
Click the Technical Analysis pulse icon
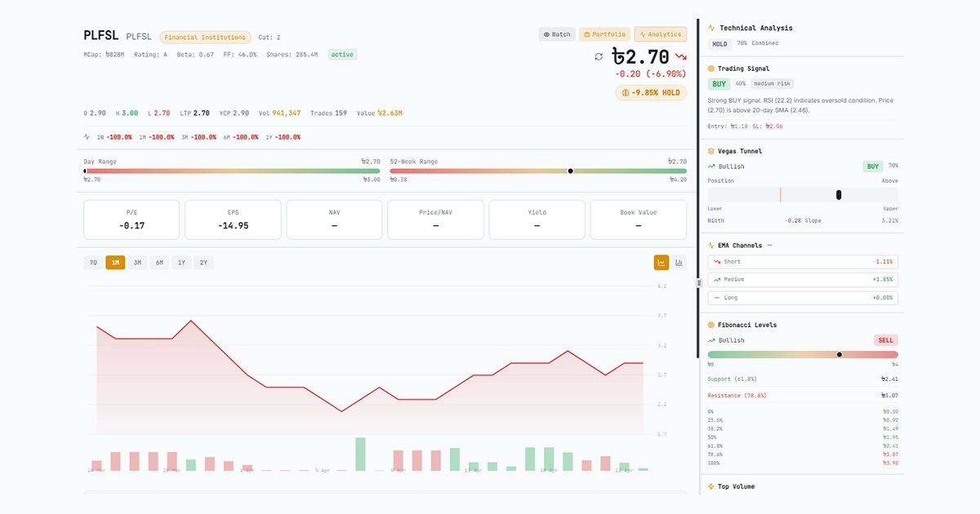pos(711,28)
